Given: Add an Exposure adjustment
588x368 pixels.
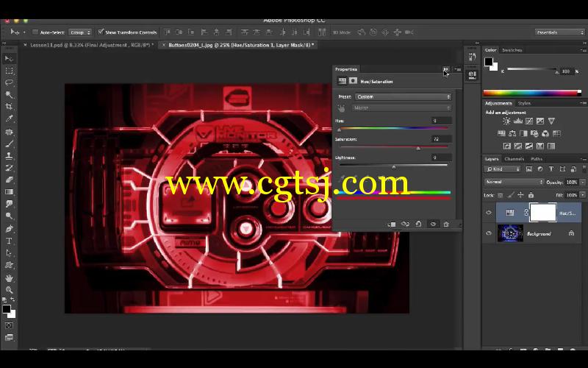Looking at the screenshot, I should [540, 121].
